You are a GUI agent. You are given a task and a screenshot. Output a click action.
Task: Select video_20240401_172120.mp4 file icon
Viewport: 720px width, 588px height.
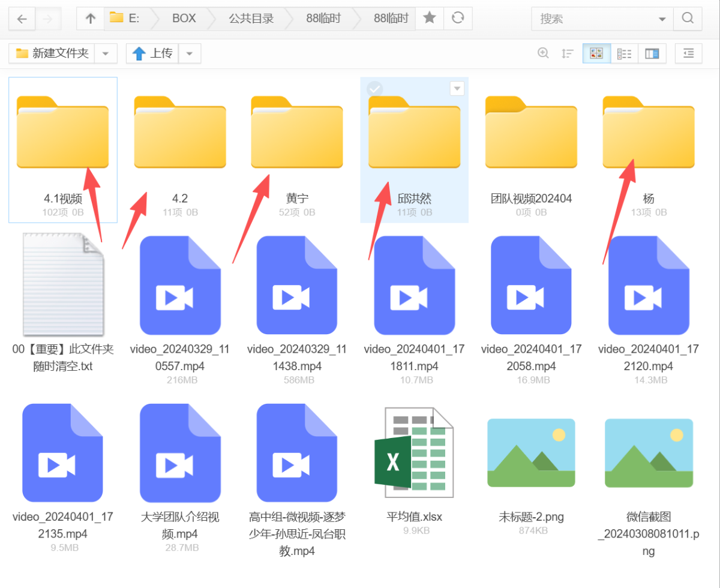click(649, 285)
